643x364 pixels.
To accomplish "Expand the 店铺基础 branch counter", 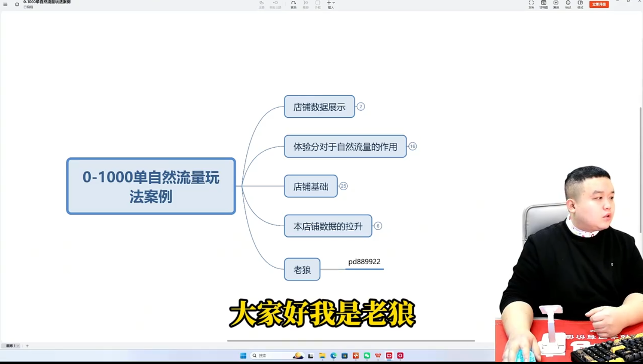I will [x=343, y=186].
